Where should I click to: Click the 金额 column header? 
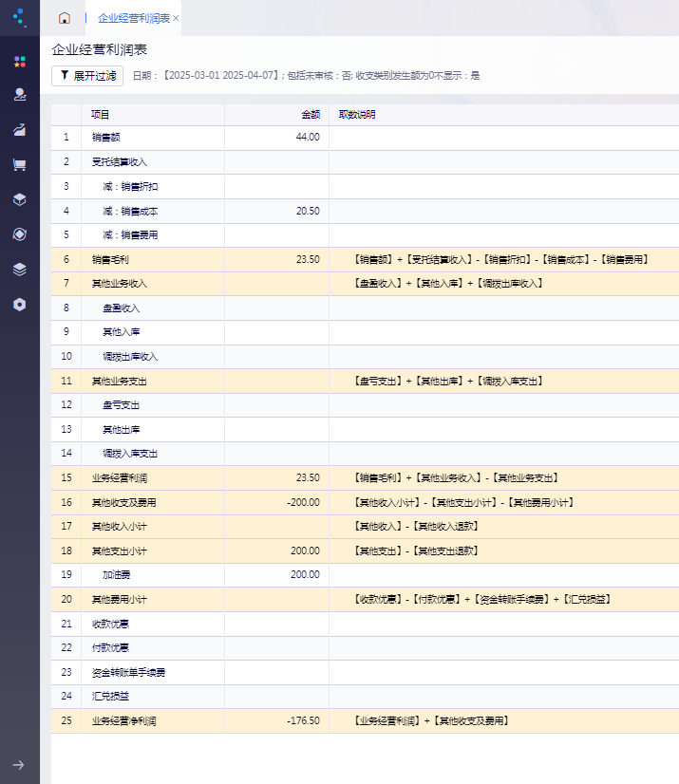click(311, 115)
